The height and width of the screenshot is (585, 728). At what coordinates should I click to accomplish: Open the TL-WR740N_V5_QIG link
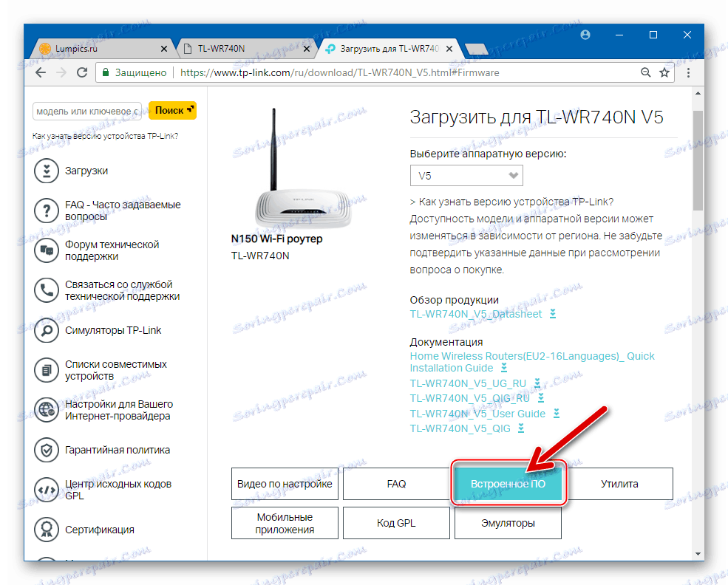click(460, 428)
